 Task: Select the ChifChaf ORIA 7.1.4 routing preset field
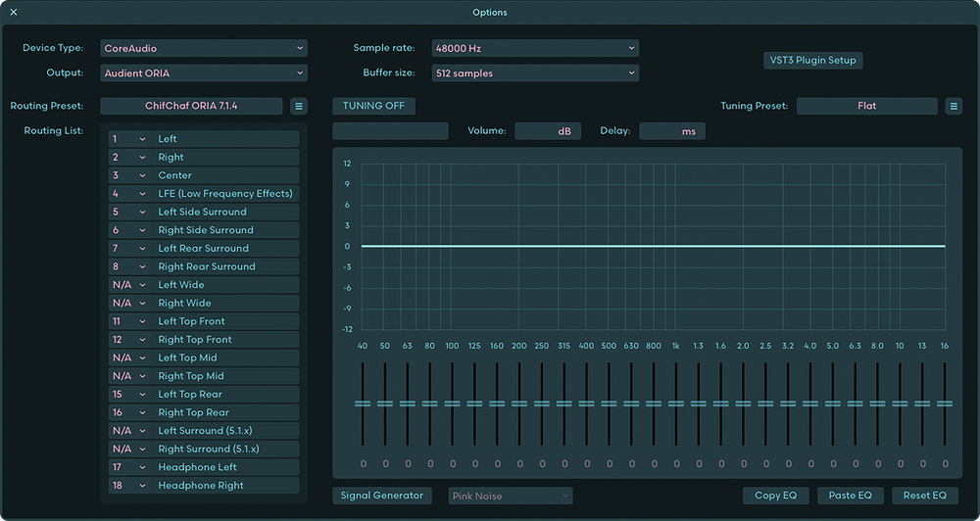(191, 106)
